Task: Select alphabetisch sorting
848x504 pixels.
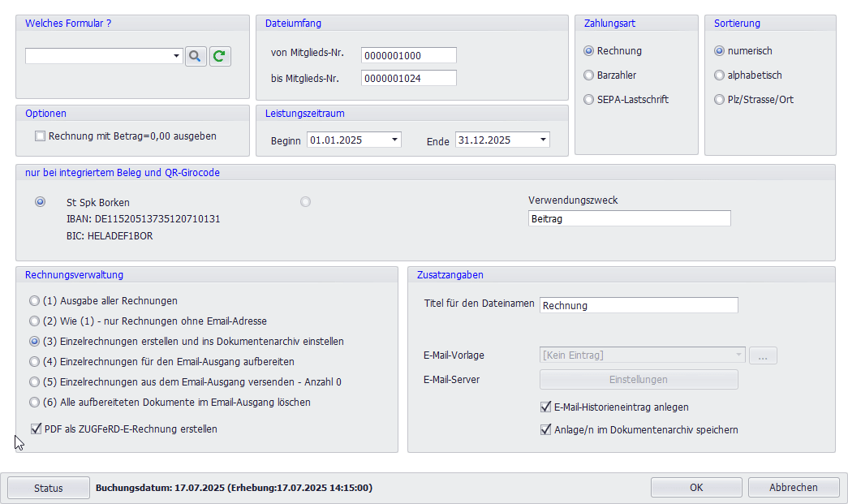Action: 719,75
